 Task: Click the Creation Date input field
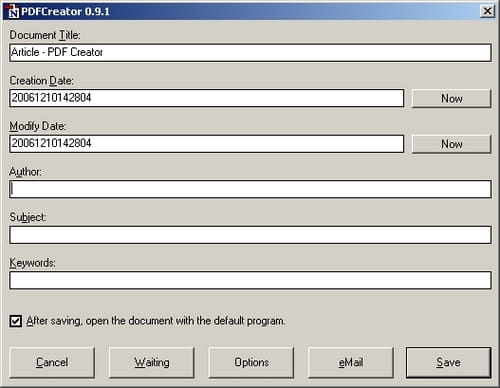pos(207,98)
